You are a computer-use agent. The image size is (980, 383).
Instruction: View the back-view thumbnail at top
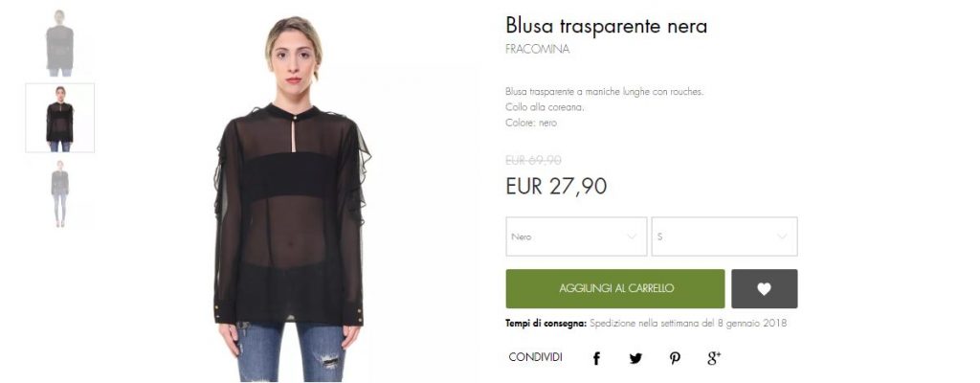pos(59,42)
